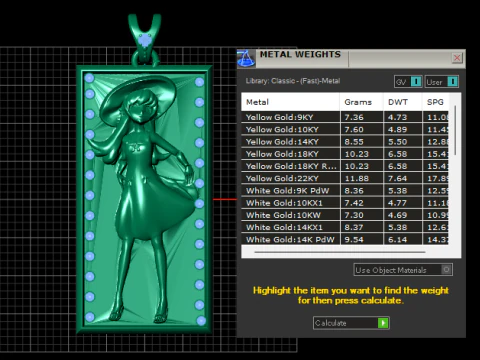Click the 9.54 grams value

[354, 239]
